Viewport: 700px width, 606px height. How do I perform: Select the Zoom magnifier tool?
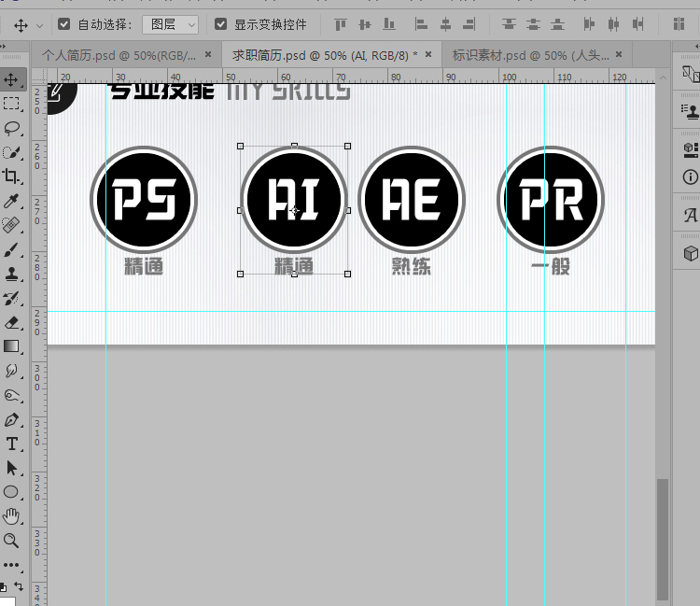tap(11, 541)
